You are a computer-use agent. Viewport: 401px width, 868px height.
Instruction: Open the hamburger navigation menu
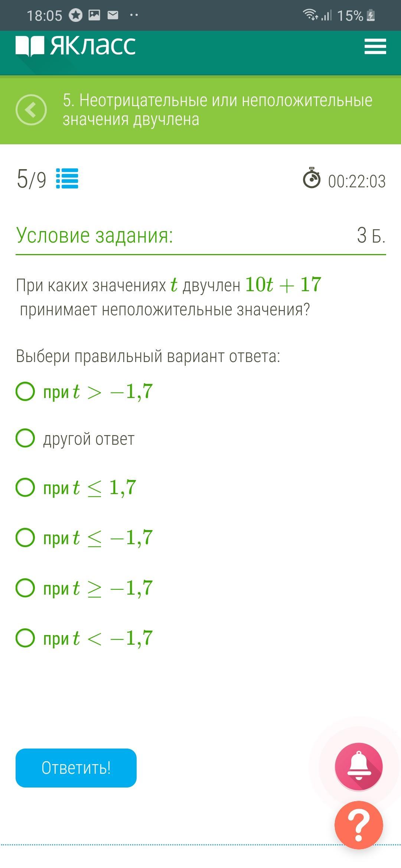click(375, 47)
